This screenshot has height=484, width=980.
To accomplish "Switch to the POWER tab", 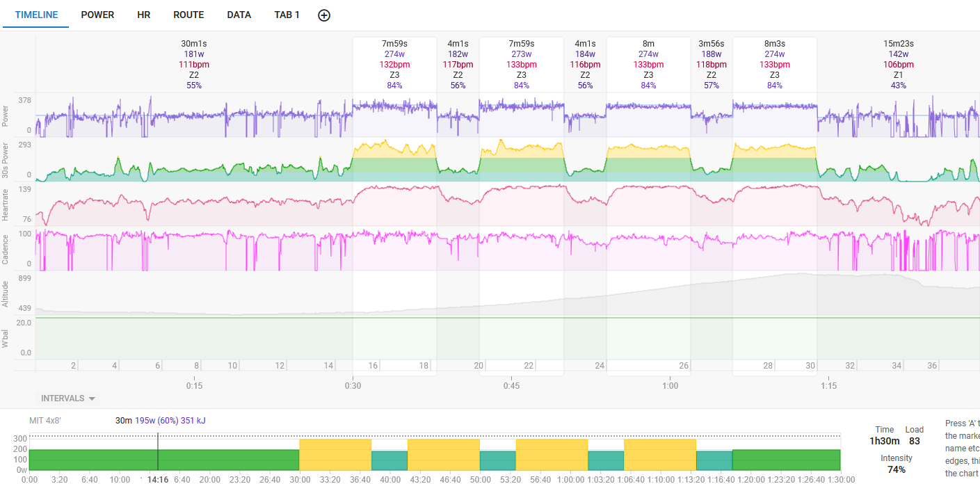I will [x=97, y=15].
